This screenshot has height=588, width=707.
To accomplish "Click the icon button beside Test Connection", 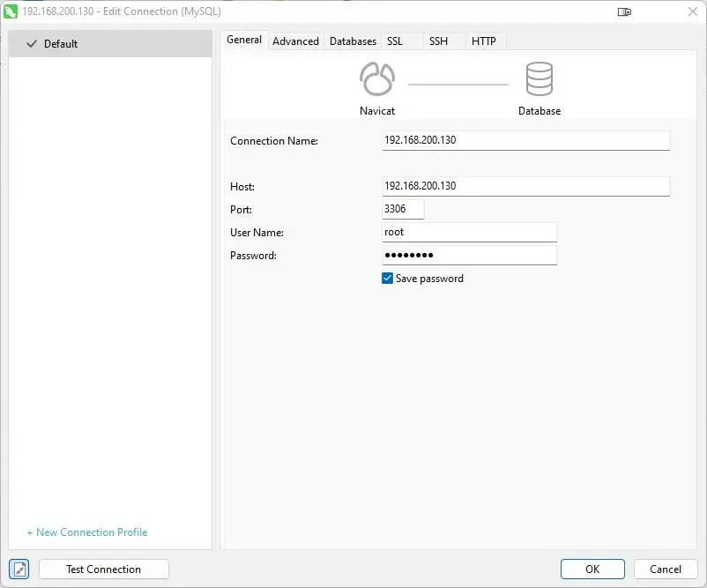I will 19,569.
